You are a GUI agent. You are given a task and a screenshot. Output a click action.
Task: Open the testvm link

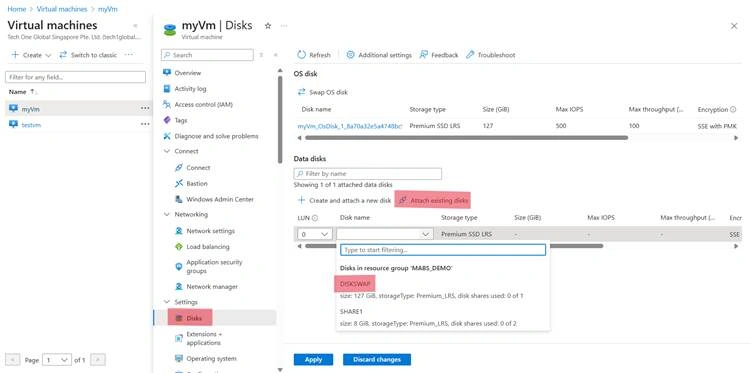pos(31,124)
